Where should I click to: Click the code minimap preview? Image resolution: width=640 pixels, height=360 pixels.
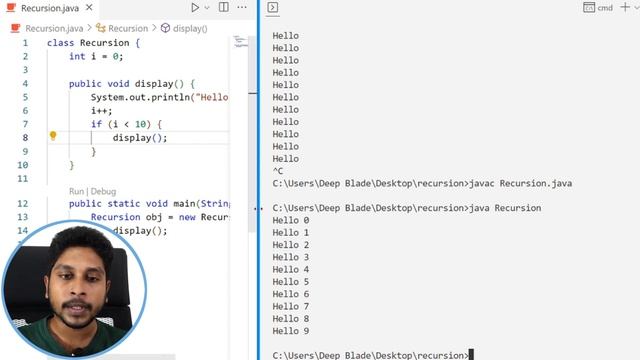(x=240, y=42)
